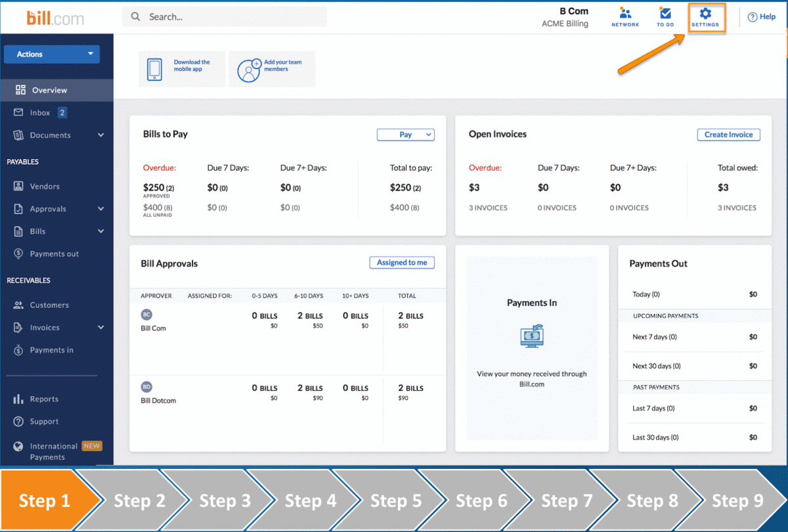Click Add your team members link
This screenshot has width=788, height=532.
tap(283, 66)
